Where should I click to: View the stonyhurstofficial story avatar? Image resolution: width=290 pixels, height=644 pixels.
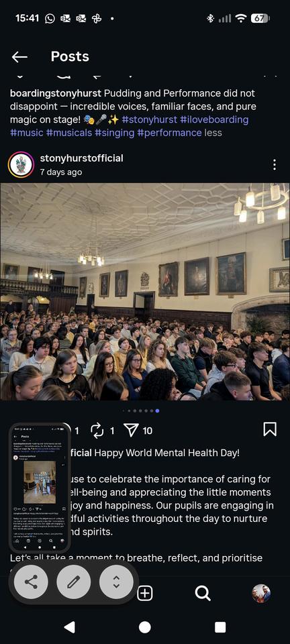coord(21,165)
